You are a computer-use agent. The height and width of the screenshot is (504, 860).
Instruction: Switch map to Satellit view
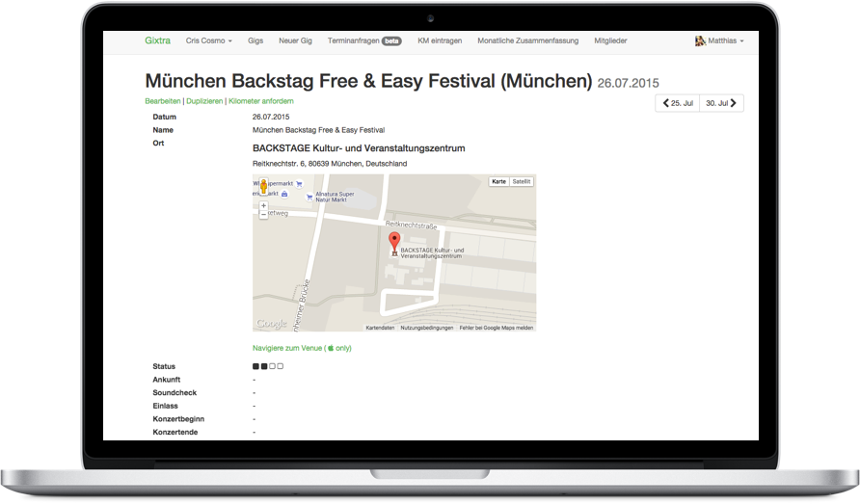(521, 181)
